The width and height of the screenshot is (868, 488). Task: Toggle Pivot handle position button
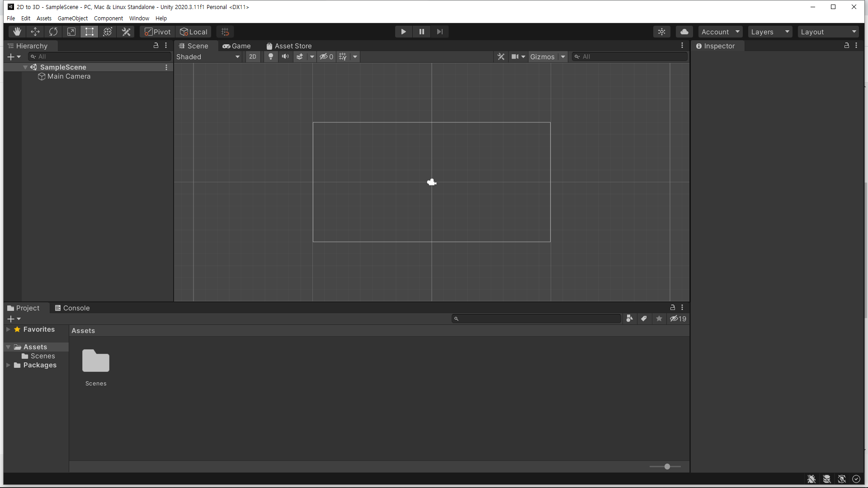click(x=157, y=32)
